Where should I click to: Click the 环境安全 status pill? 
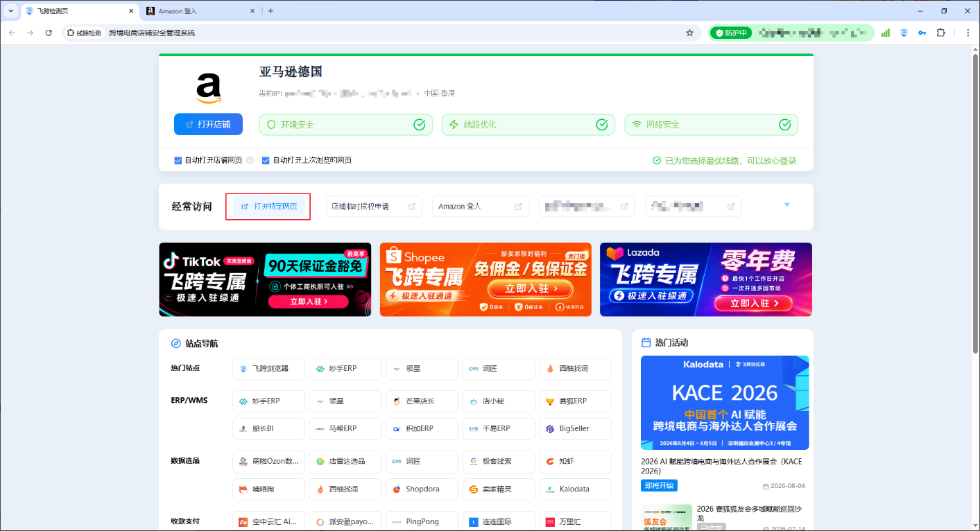tap(346, 125)
